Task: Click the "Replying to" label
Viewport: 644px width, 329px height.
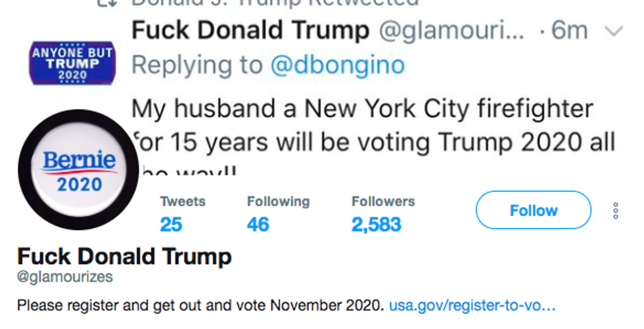Action: 198,65
